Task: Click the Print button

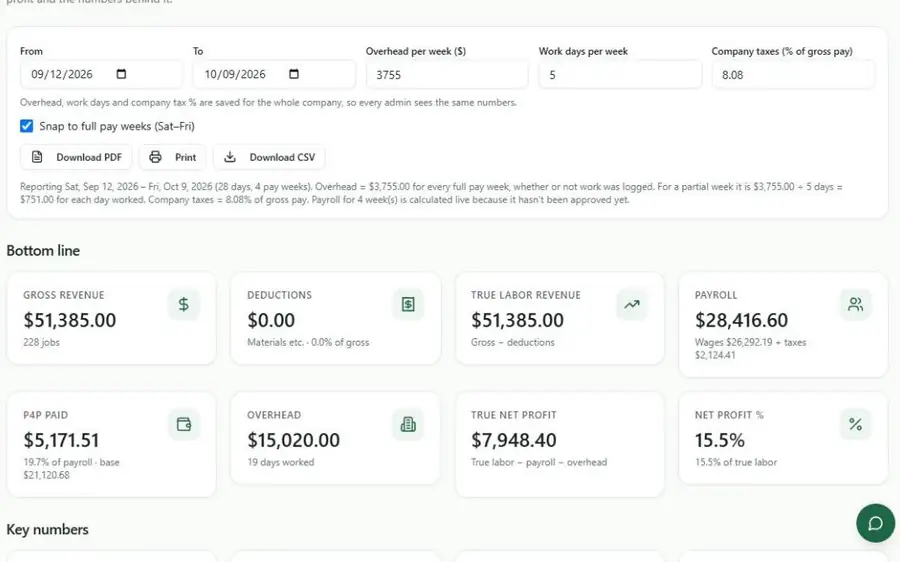Action: 173,157
